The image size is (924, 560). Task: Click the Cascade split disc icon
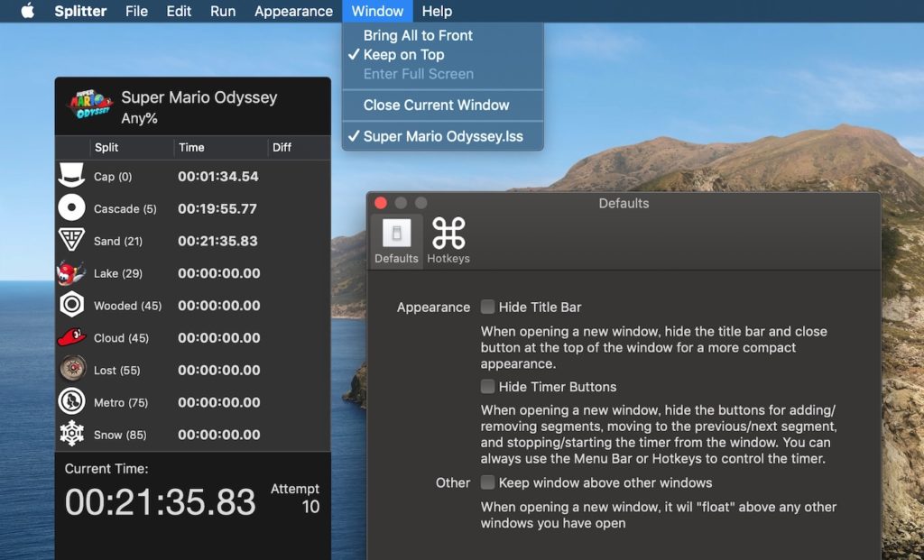click(x=71, y=209)
